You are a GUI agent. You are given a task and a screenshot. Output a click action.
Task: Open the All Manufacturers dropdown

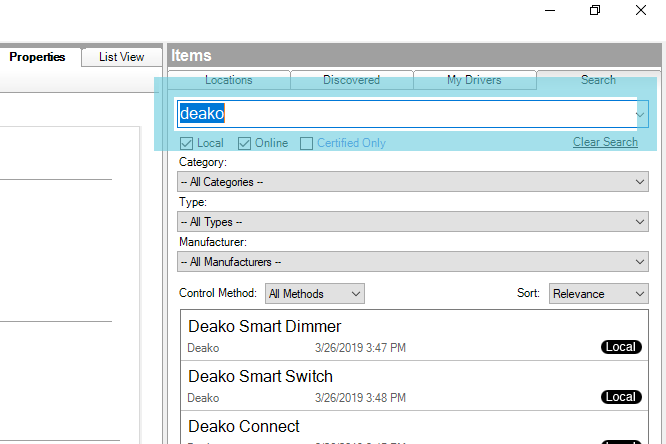coord(413,262)
